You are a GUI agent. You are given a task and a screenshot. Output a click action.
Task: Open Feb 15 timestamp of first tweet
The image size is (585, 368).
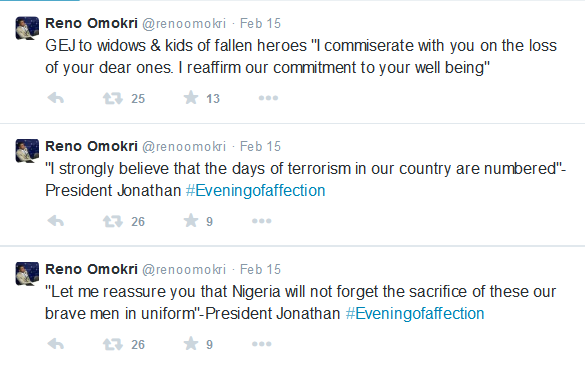(x=260, y=23)
